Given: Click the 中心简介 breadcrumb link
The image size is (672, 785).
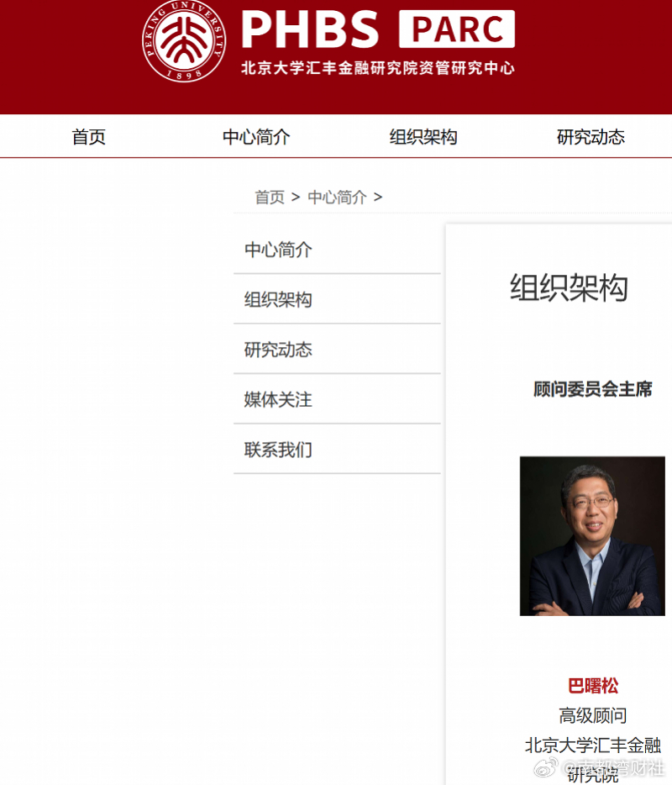Looking at the screenshot, I should (337, 198).
